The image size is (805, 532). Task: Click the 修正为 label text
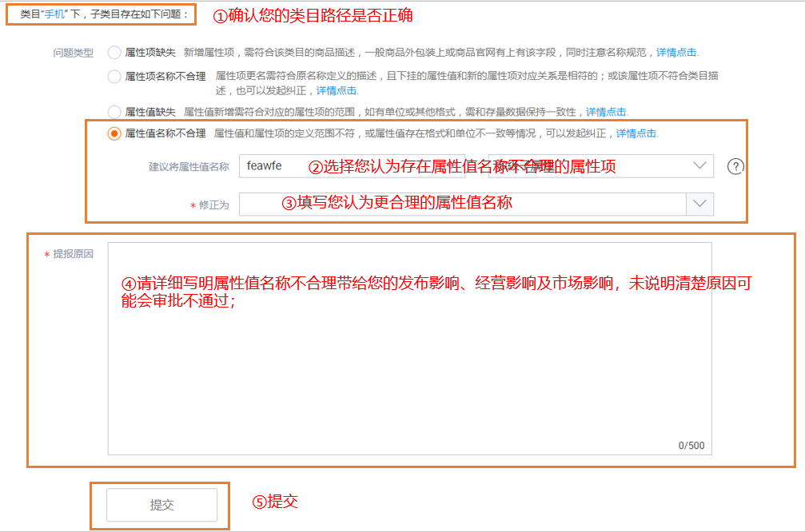coord(214,205)
